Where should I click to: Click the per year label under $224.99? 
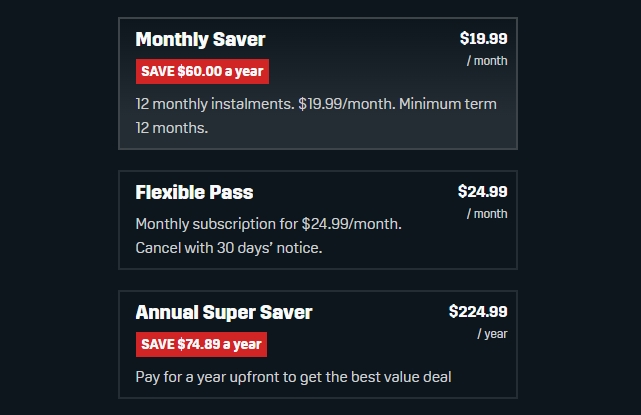(x=492, y=334)
